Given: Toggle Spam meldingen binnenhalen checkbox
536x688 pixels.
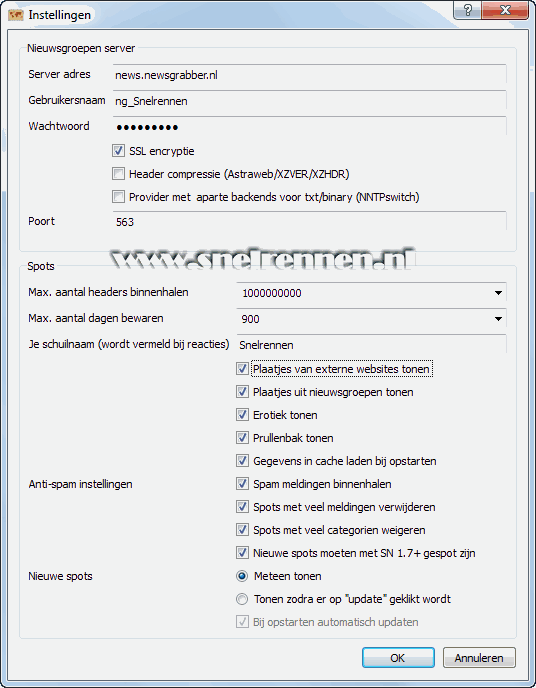Looking at the screenshot, I should click(x=242, y=484).
